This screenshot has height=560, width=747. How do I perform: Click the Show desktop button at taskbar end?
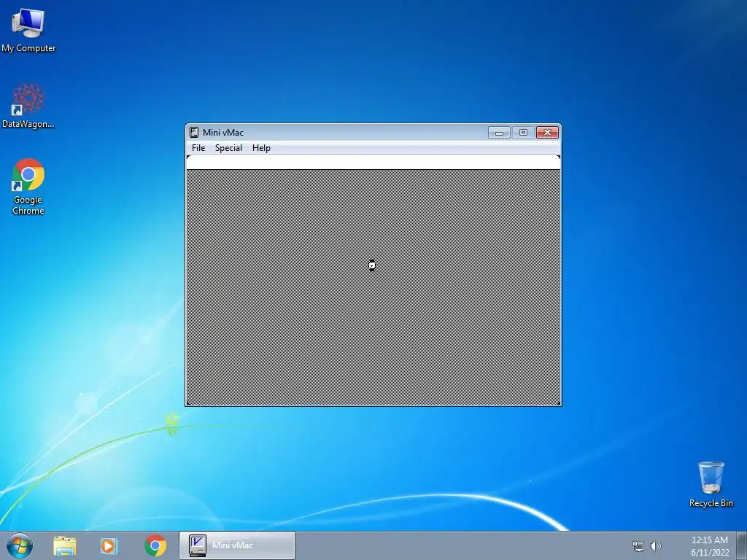click(742, 545)
